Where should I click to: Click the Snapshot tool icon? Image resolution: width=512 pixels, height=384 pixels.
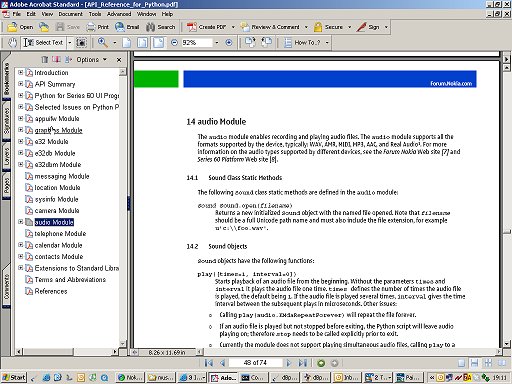(x=81, y=43)
